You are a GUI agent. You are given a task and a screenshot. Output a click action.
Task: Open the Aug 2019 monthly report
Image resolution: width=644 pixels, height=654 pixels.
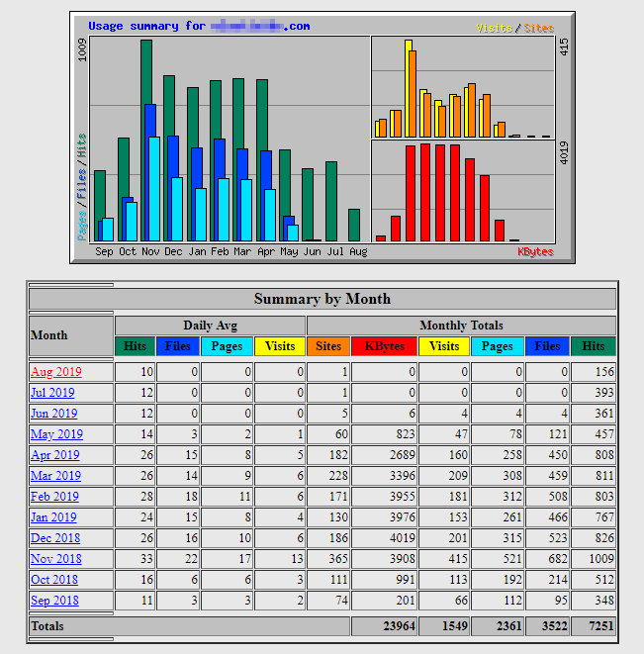[x=55, y=372]
